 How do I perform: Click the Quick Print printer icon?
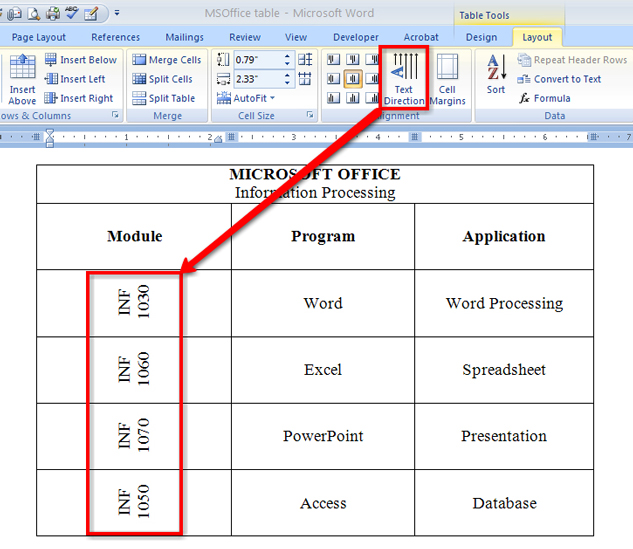click(x=53, y=13)
